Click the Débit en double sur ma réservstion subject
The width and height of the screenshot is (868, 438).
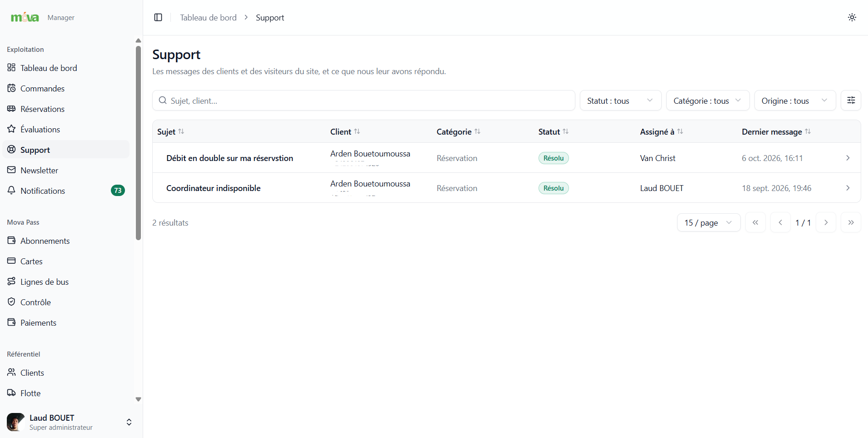click(x=229, y=158)
